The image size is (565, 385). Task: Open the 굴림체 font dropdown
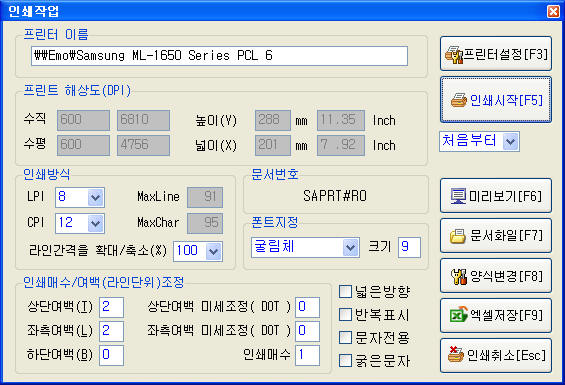(351, 248)
